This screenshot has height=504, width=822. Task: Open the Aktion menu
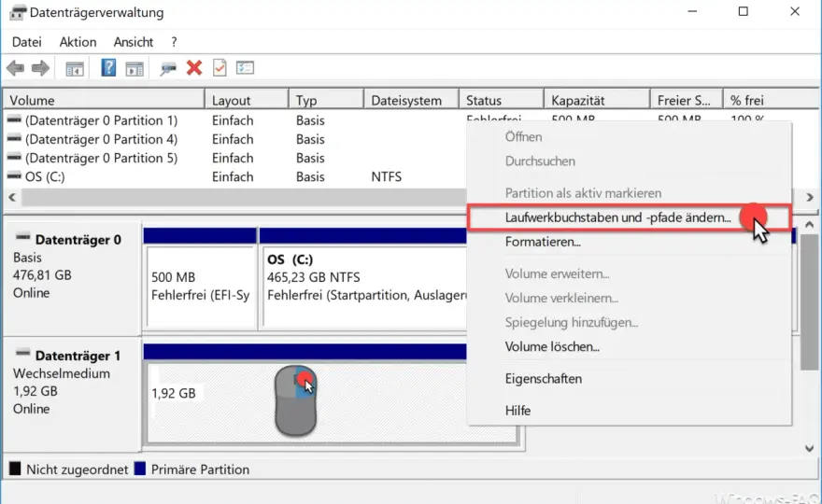[78, 42]
